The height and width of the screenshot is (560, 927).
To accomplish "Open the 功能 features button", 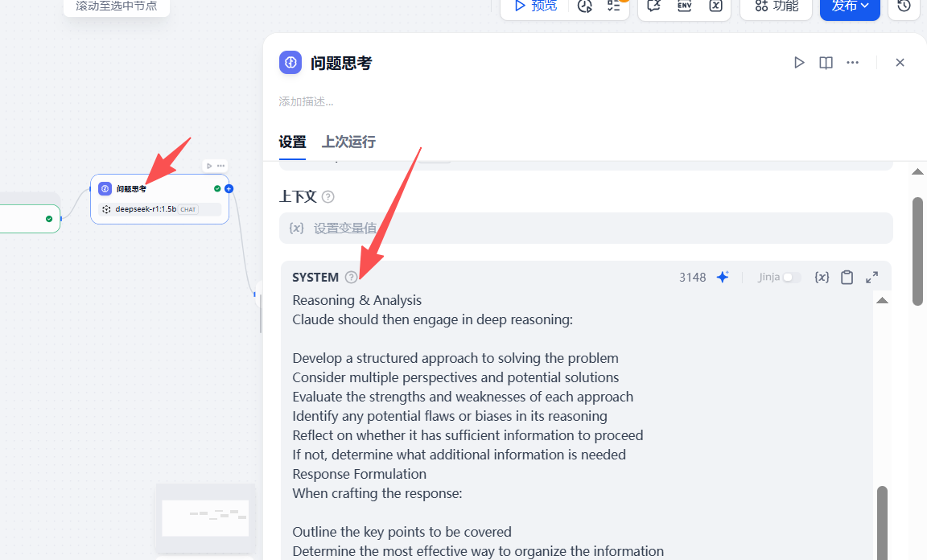I will click(775, 6).
